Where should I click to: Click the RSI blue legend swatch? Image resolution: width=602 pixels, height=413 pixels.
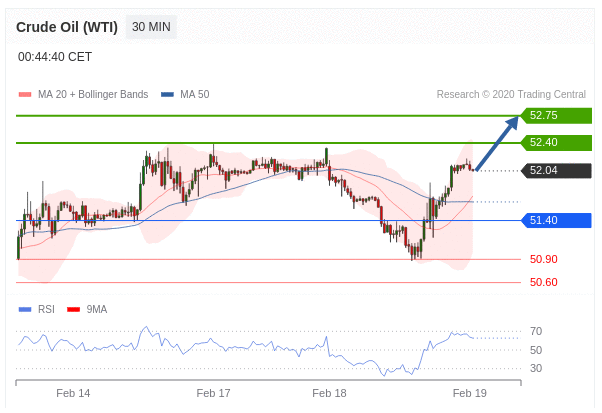pos(25,309)
